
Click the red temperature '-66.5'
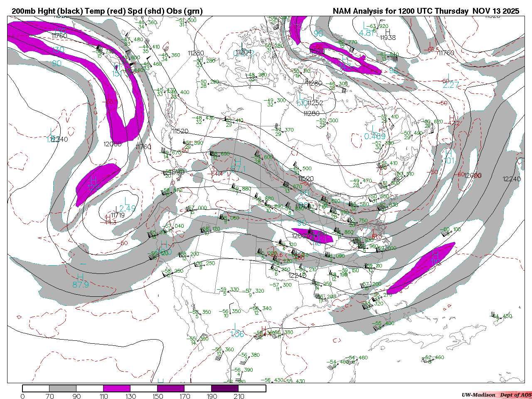click(431, 50)
